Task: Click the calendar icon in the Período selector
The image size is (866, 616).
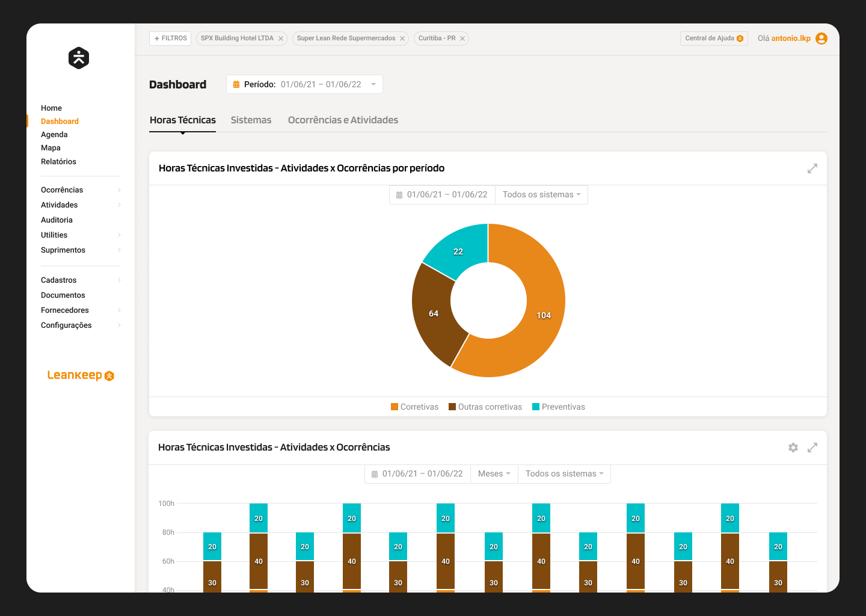Action: (236, 84)
